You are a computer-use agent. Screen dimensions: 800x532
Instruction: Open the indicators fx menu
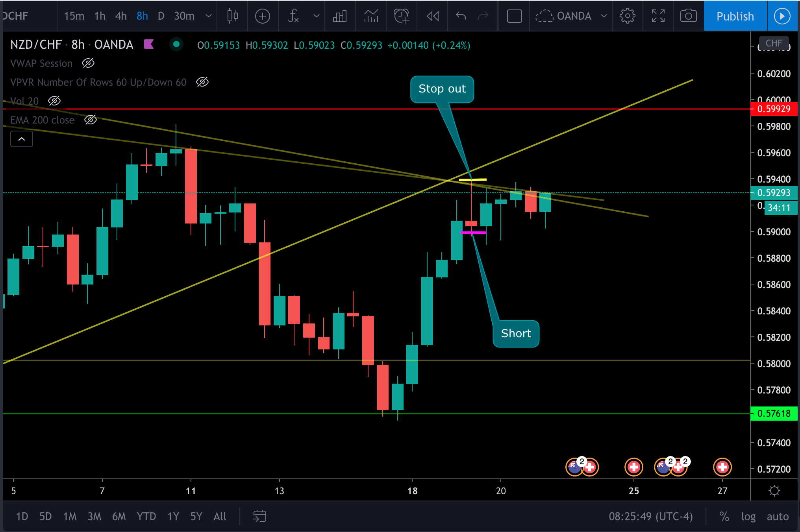click(x=294, y=16)
